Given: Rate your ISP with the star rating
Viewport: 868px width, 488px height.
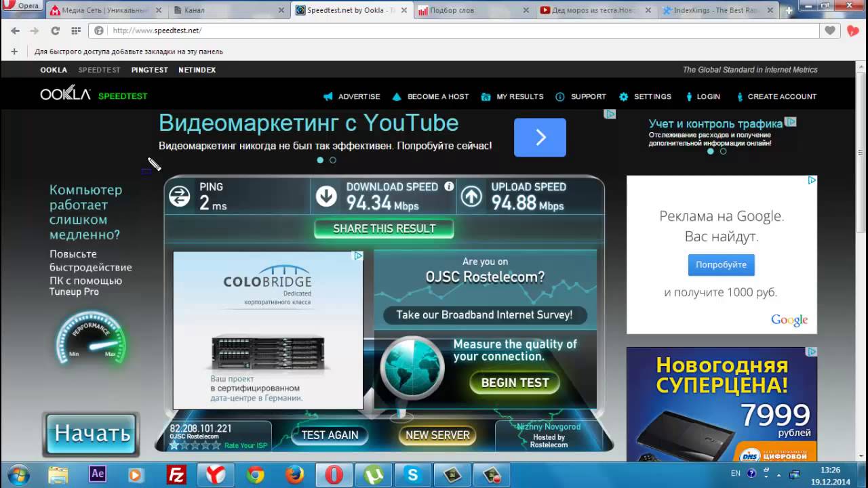Looking at the screenshot, I should (195, 445).
